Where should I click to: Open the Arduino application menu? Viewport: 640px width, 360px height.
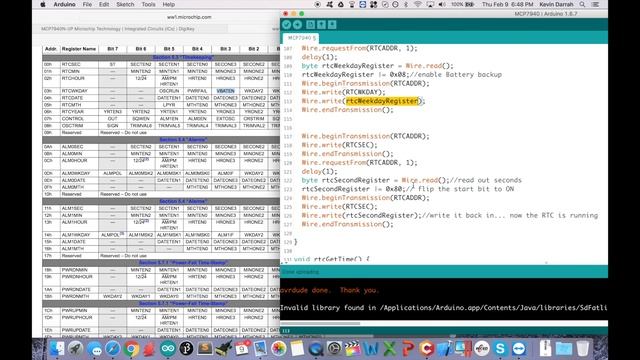click(x=64, y=4)
